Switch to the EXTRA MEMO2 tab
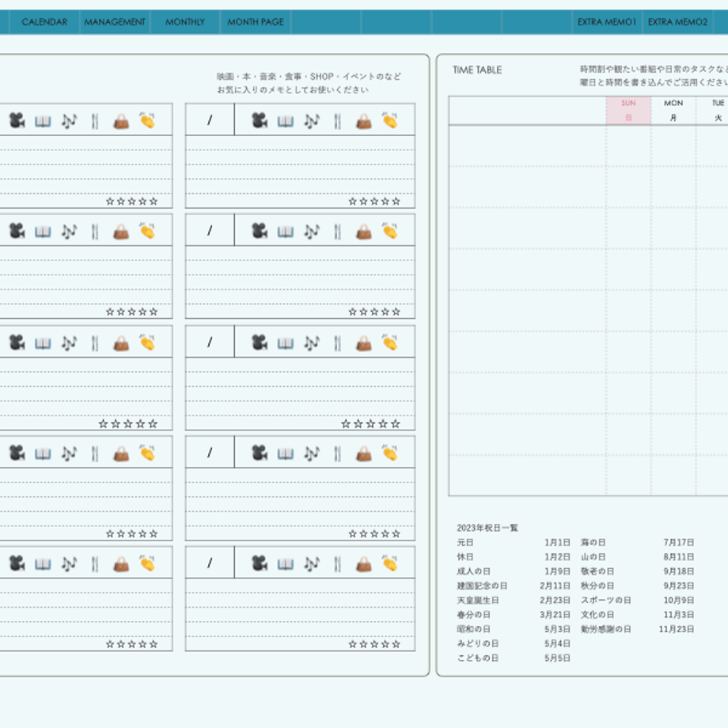 pyautogui.click(x=677, y=22)
